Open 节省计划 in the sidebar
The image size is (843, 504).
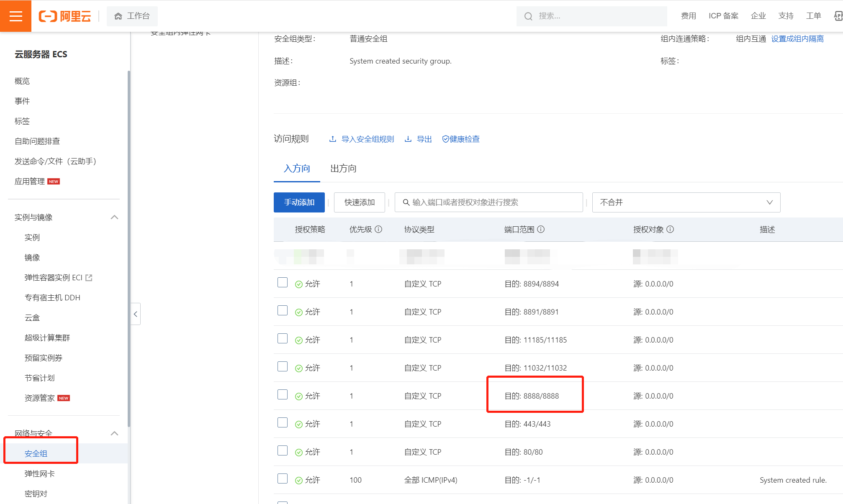click(40, 378)
